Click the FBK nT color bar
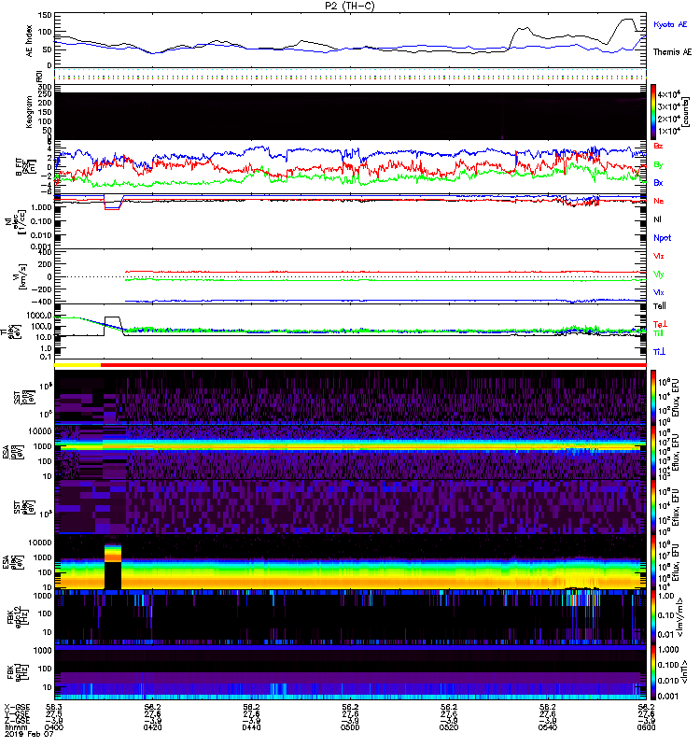Screen dimensions: 700x747 [x=653, y=672]
